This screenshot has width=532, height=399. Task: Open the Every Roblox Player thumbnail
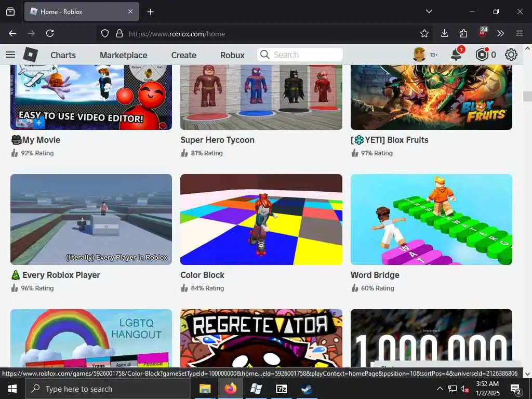[x=91, y=220]
